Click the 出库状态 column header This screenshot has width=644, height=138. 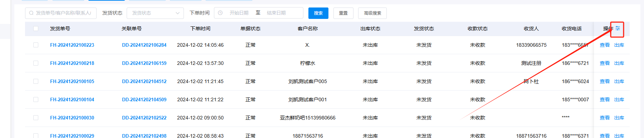(370, 29)
